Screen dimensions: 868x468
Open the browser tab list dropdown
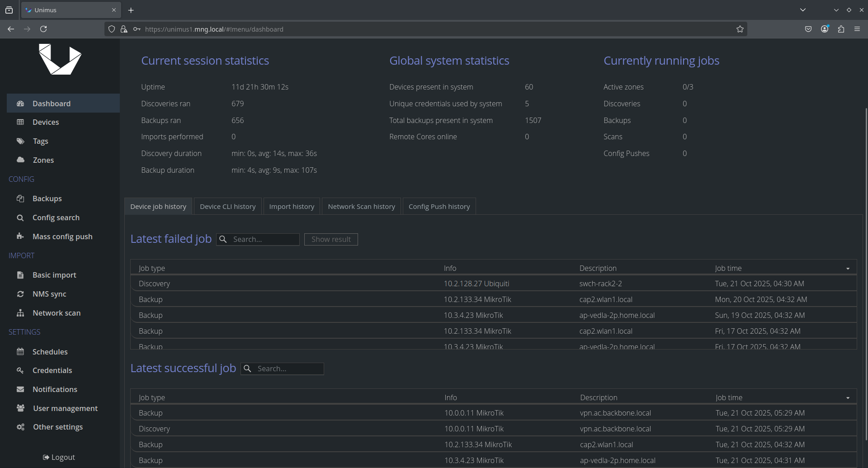pos(803,10)
